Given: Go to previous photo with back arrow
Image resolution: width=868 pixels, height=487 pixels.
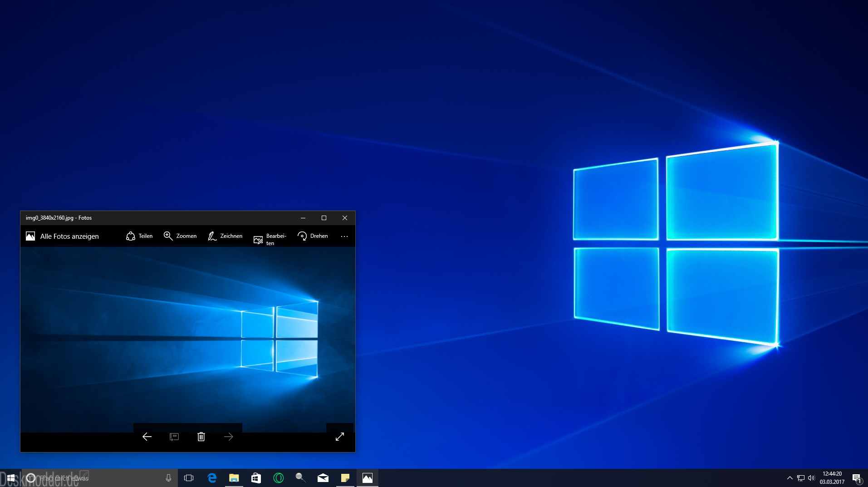Looking at the screenshot, I should [x=147, y=437].
